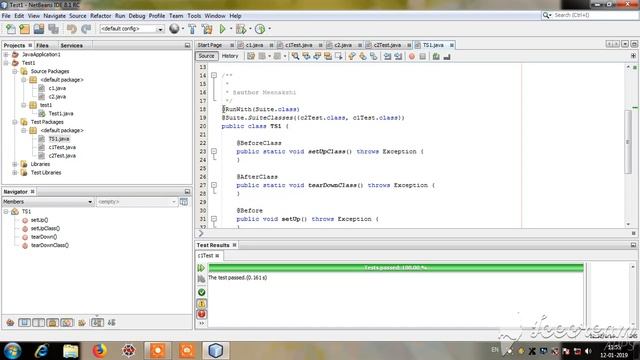
Task: Open Internet Explorer from the taskbar
Action: [42, 351]
